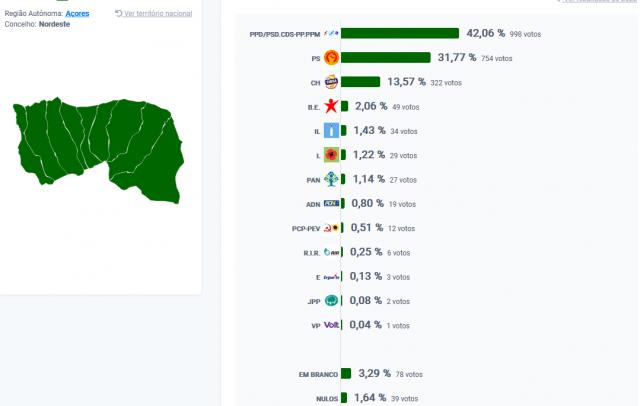Click the PS party fist logo
Image resolution: width=640 pixels, height=406 pixels.
[331, 58]
